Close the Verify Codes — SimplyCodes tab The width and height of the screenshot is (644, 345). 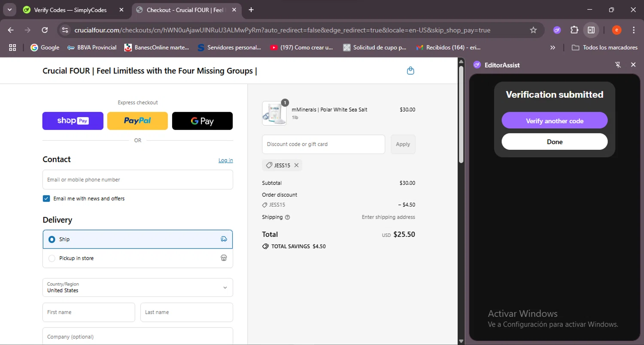click(122, 10)
